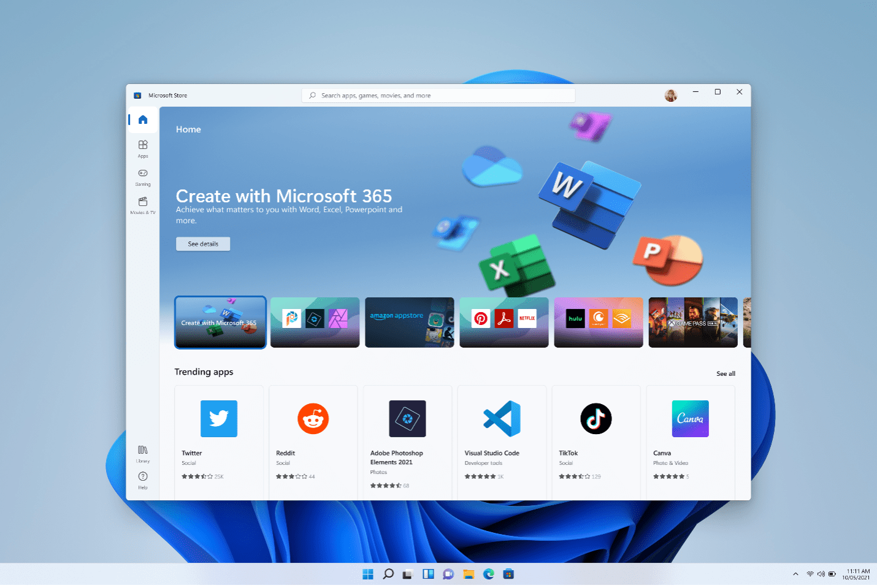Show more via the See all link
Screen dimensions: 877x588
(x=726, y=373)
